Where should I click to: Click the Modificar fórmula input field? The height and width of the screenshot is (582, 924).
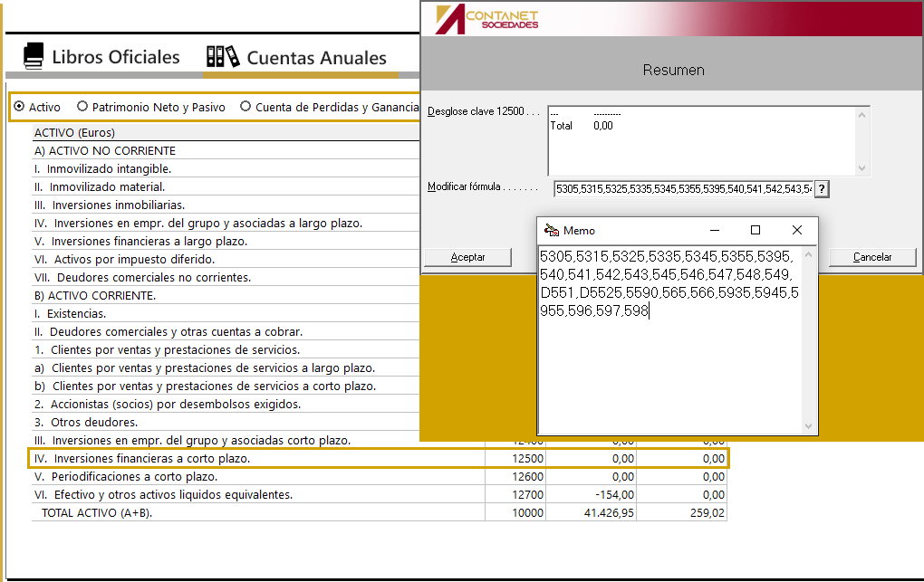[x=684, y=189]
